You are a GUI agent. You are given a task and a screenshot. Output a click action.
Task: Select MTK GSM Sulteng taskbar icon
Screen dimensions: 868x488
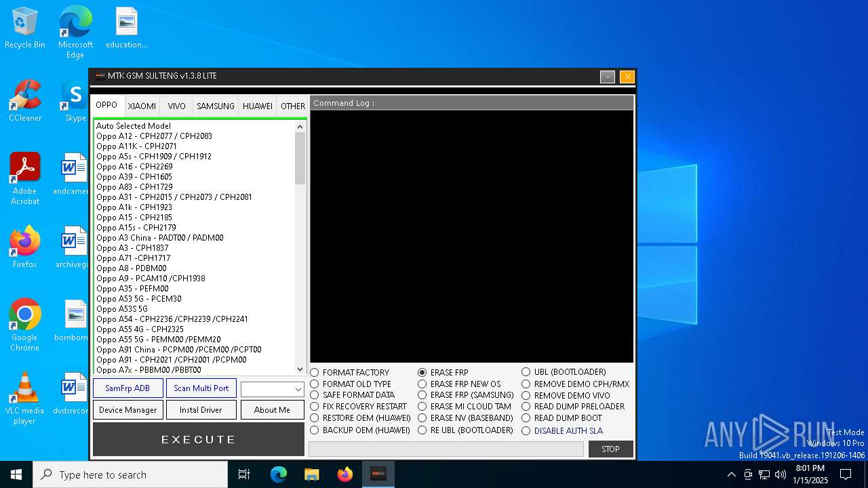pyautogui.click(x=378, y=474)
